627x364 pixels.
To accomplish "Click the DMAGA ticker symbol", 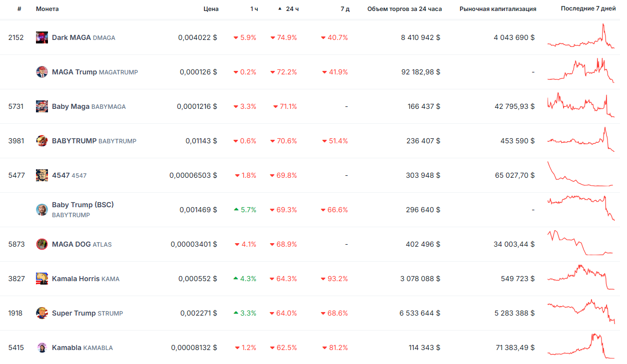I will (x=104, y=38).
